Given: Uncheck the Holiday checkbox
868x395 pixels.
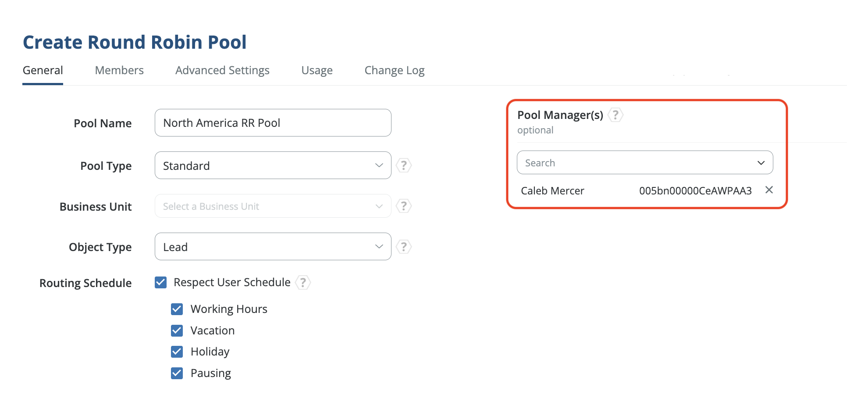Looking at the screenshot, I should coord(177,352).
